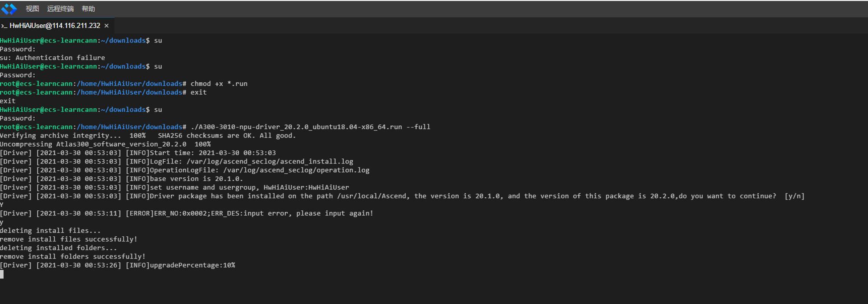Click the remove install files successfully line
The image size is (868, 304).
(69, 239)
